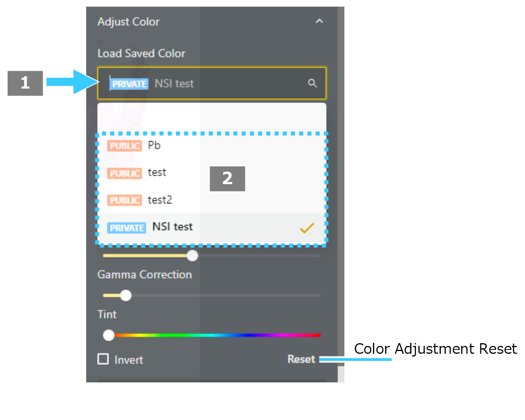Click Reset to reset color adjustments
525x420 pixels.
coord(301,359)
